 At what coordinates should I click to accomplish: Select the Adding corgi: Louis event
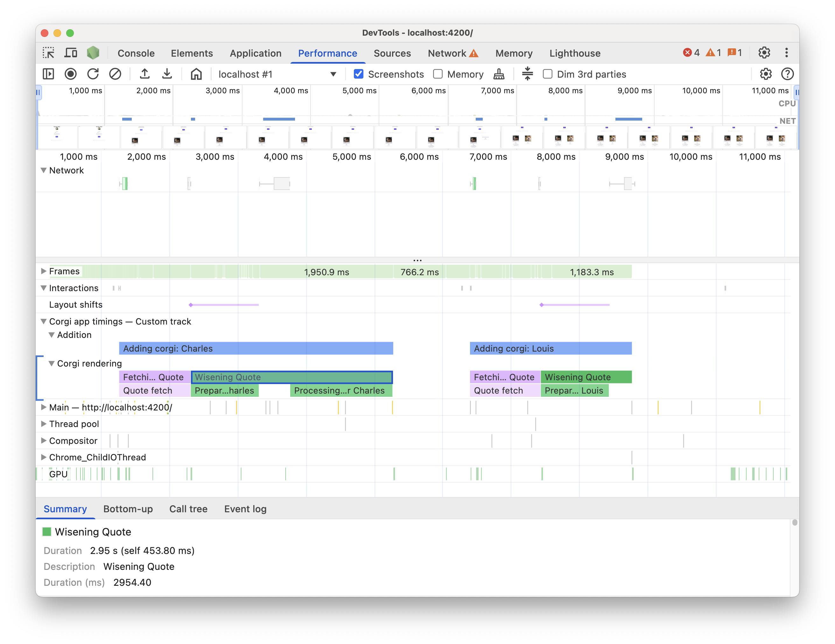[551, 348]
